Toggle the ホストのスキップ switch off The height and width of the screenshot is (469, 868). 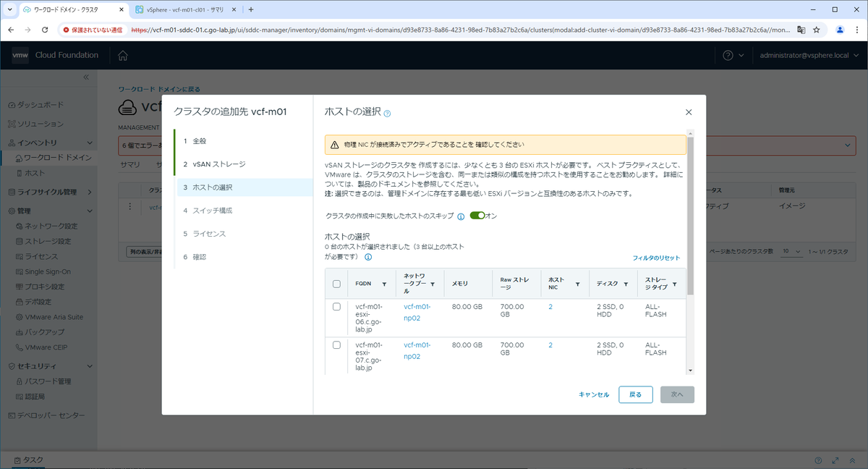[x=477, y=216]
